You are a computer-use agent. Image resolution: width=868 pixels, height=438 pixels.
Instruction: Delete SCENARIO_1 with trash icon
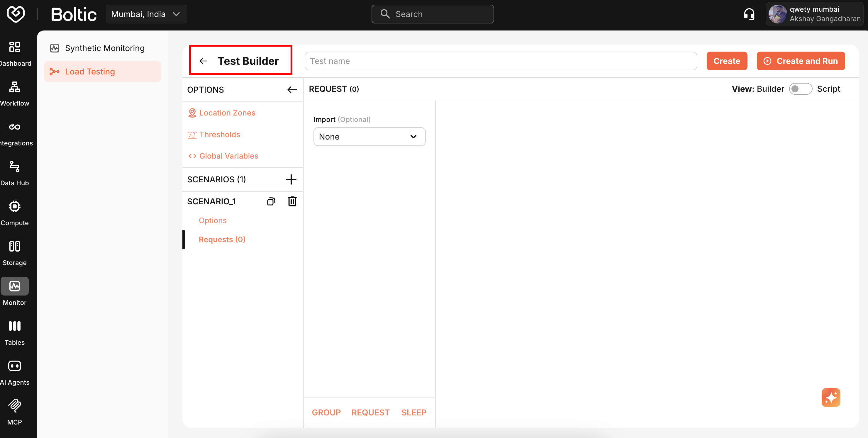292,201
